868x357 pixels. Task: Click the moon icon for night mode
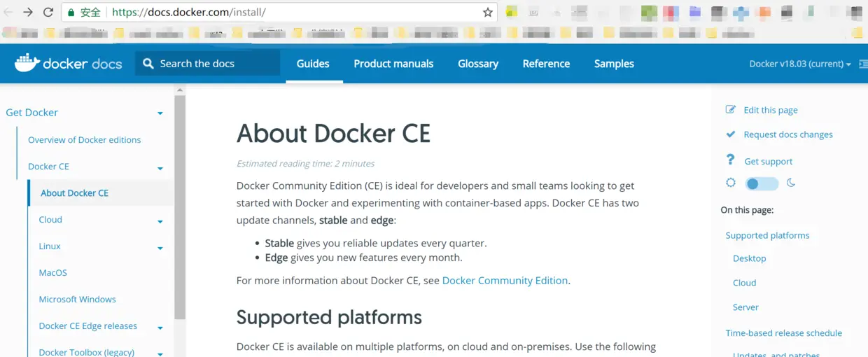coord(791,183)
